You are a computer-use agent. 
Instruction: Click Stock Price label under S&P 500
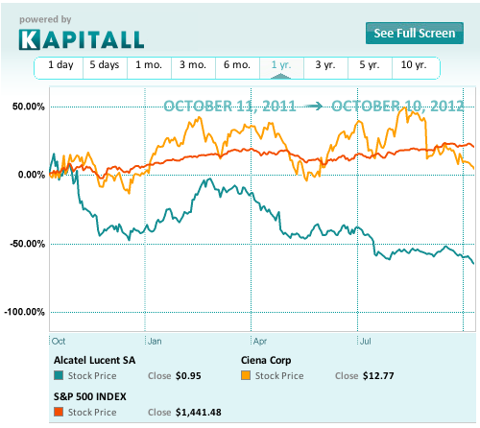tap(92, 412)
